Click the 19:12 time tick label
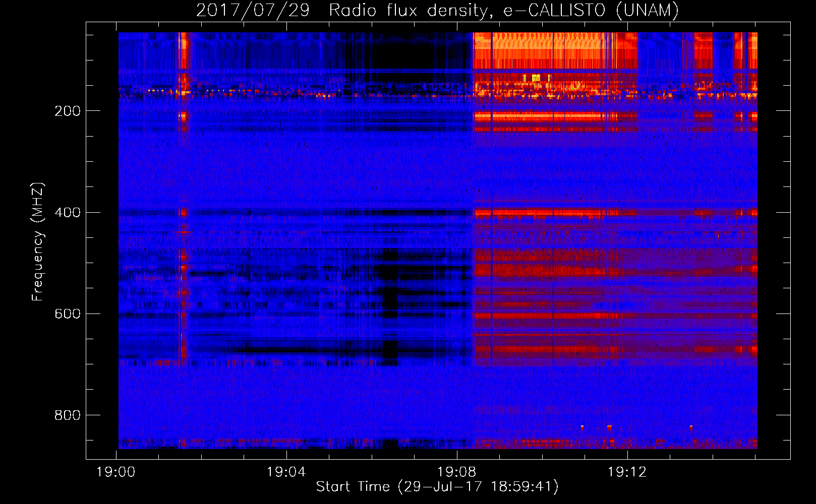 click(627, 472)
